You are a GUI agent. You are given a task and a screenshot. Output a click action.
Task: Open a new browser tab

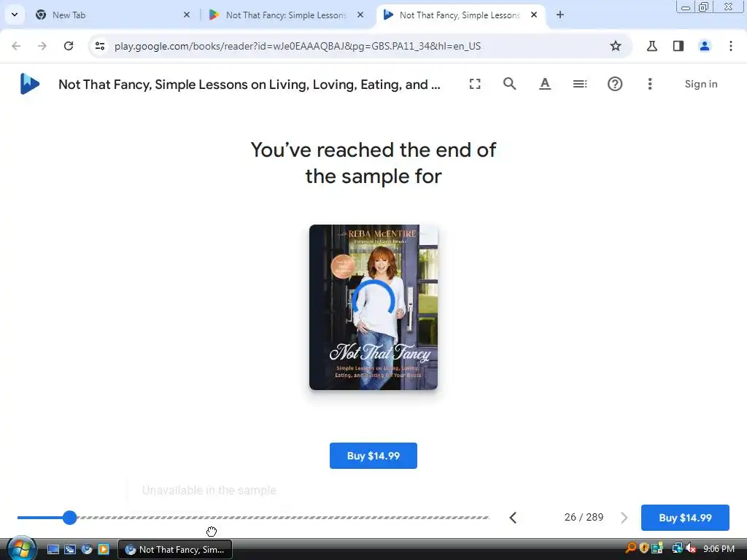(560, 15)
